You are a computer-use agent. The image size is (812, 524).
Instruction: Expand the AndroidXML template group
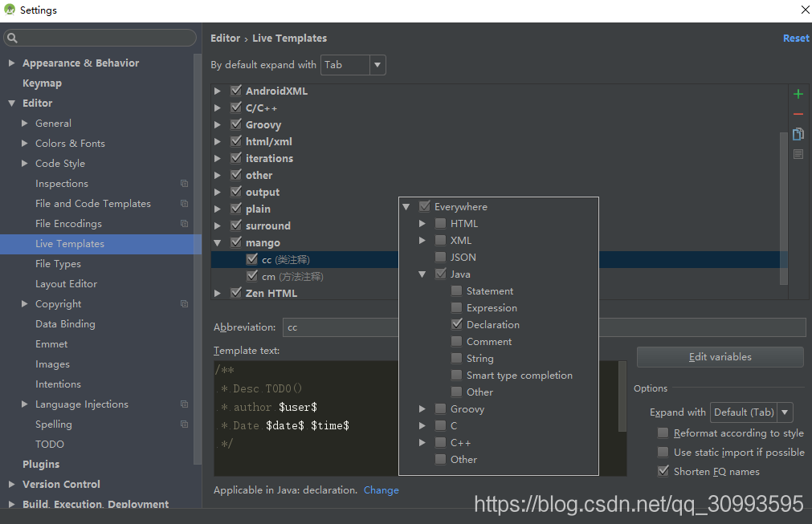[218, 91]
